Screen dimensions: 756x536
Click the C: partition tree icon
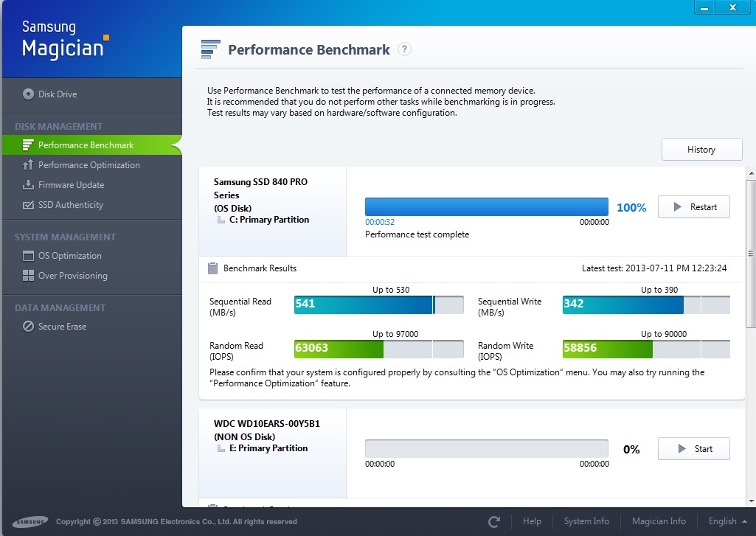coord(221,220)
